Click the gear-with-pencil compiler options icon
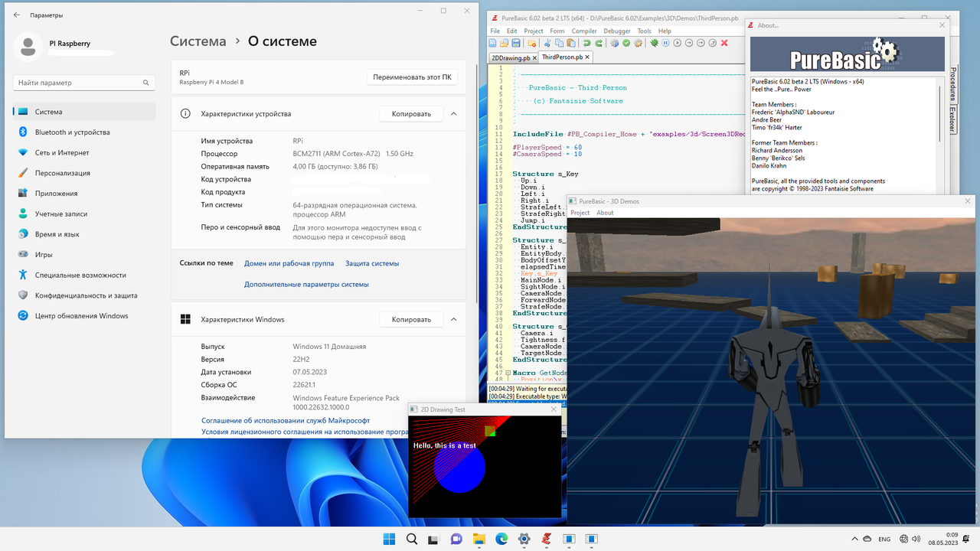This screenshot has height=551, width=980. 638,43
